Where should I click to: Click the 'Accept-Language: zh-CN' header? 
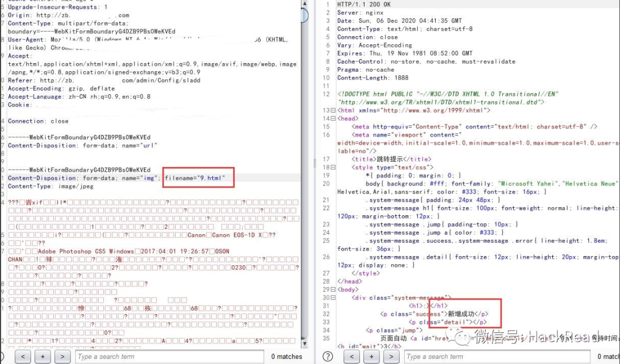tap(79, 96)
